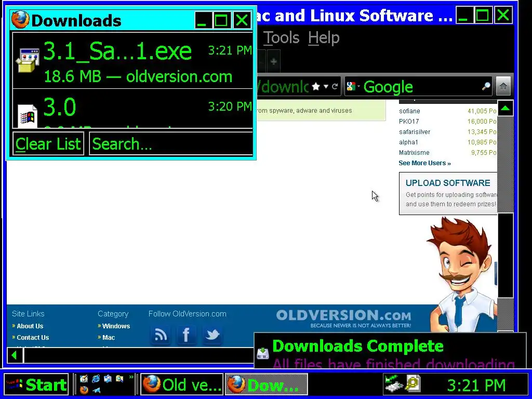Image resolution: width=532 pixels, height=399 pixels.
Task: Open the Start menu
Action: pyautogui.click(x=36, y=385)
